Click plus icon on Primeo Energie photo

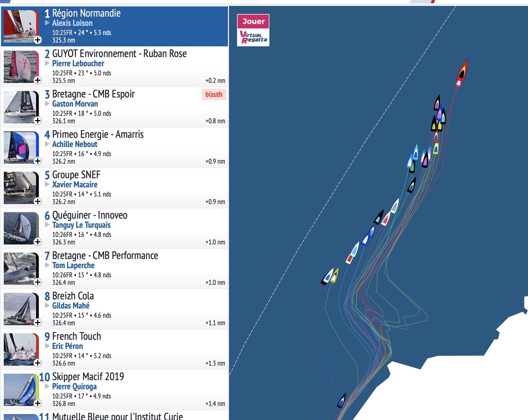coord(38,161)
